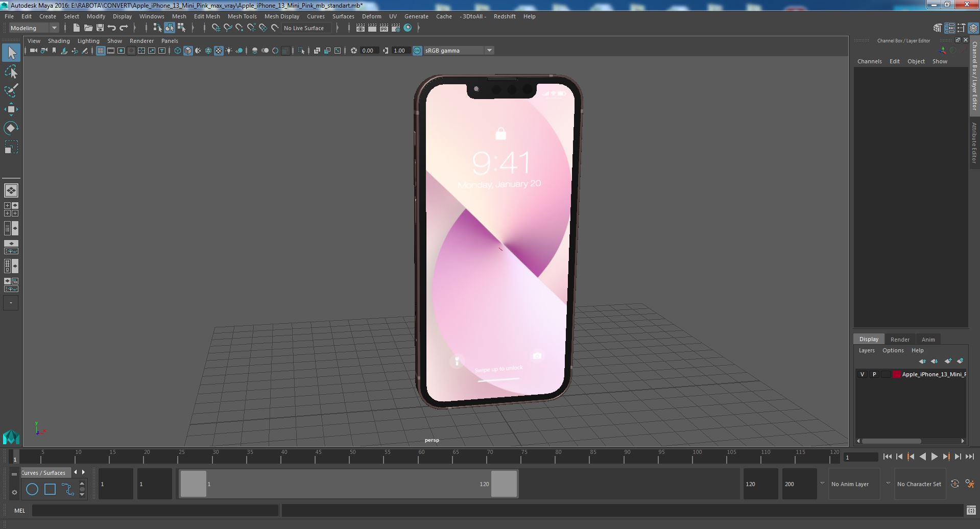Render the current frame icon

(372, 28)
